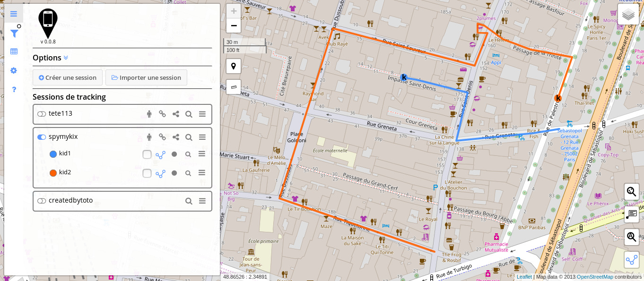Toggle createdbytoto session on
The width and height of the screenshot is (644, 281).
(42, 201)
